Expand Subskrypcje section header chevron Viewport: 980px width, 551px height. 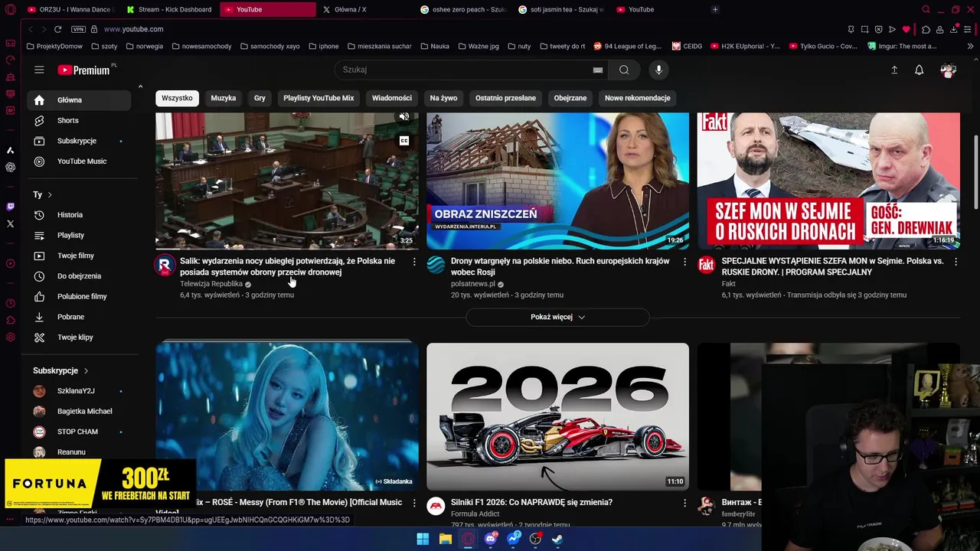(x=86, y=370)
